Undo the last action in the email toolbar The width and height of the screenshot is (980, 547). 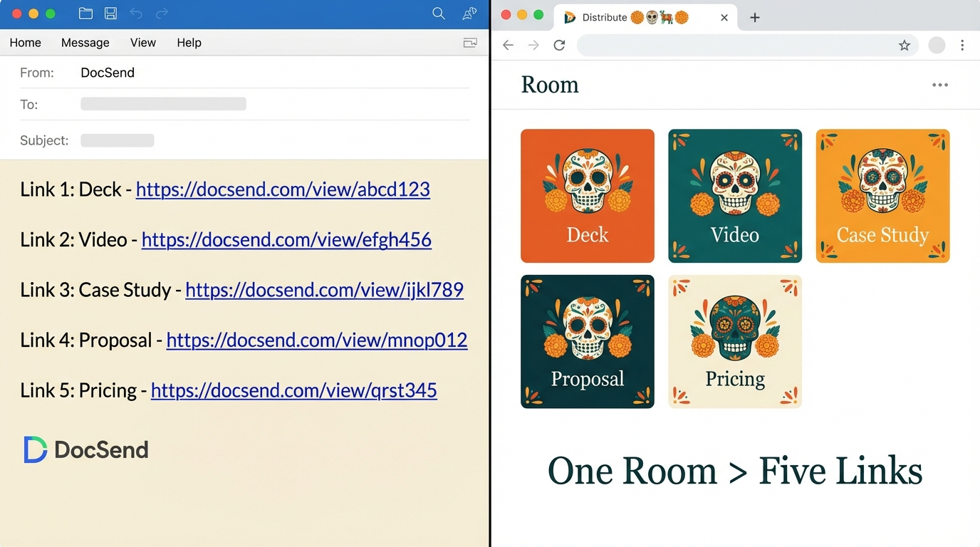[136, 13]
